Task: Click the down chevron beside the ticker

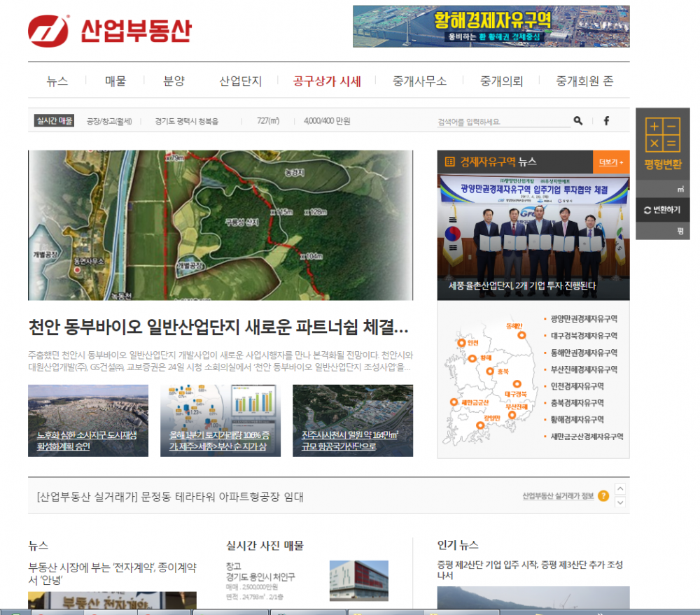Action: 619,502
